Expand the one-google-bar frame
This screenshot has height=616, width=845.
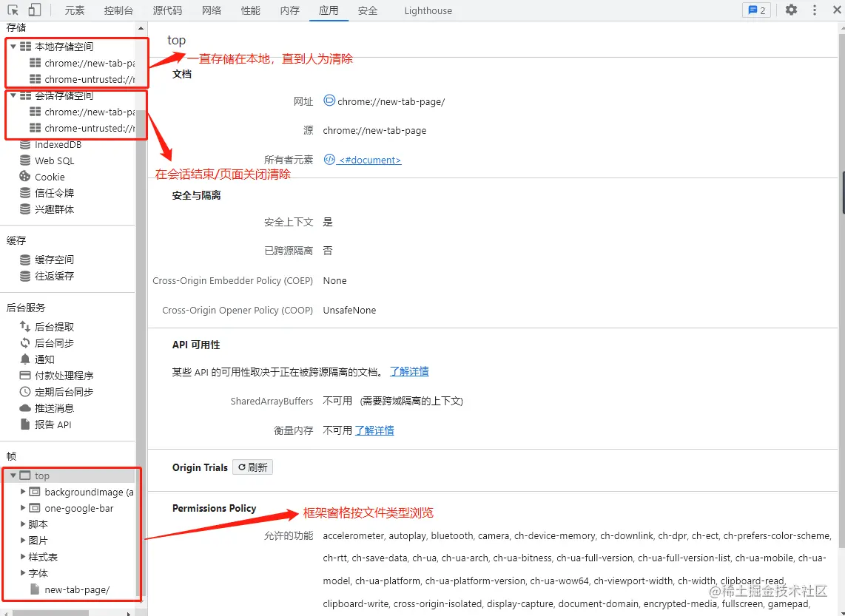[23, 508]
